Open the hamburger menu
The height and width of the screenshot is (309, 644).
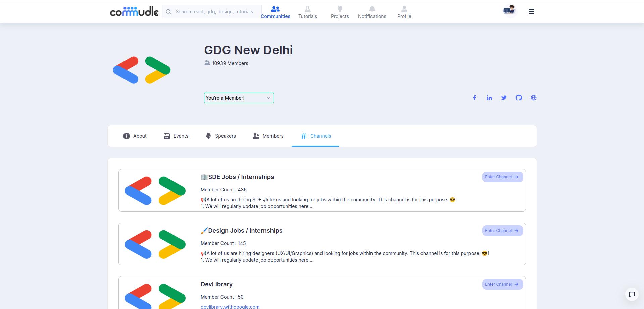531,12
